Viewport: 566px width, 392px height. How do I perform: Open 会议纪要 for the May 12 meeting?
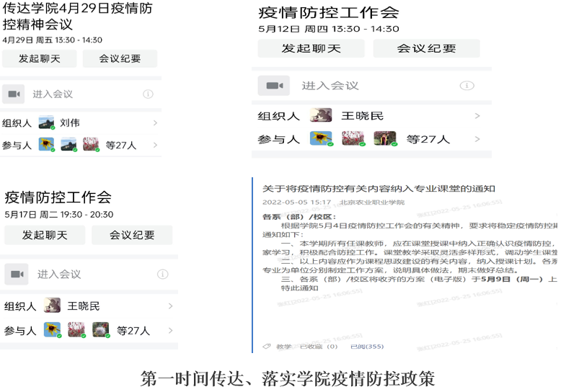click(426, 48)
